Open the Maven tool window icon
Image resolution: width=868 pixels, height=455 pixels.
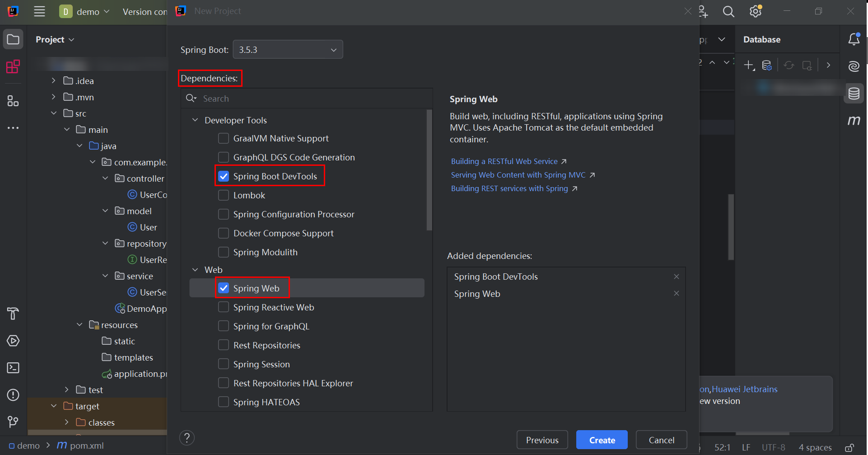pos(854,121)
